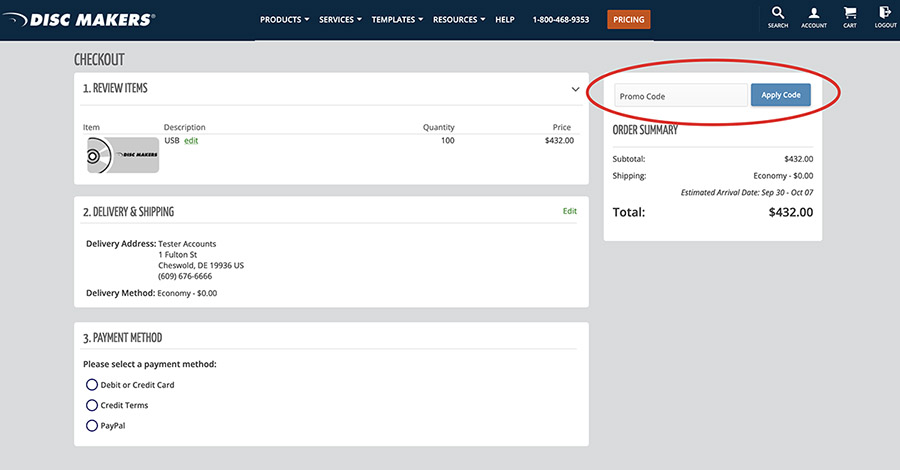
Task: Click the Apply Code button
Action: click(x=781, y=95)
